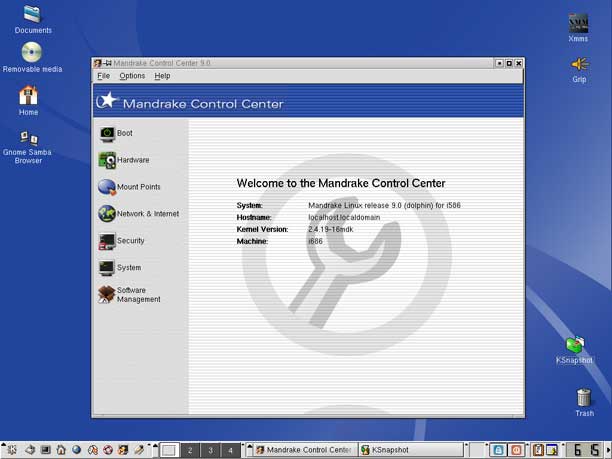Switch to virtual desktop 2
This screenshot has width=612, height=459.
[190, 450]
